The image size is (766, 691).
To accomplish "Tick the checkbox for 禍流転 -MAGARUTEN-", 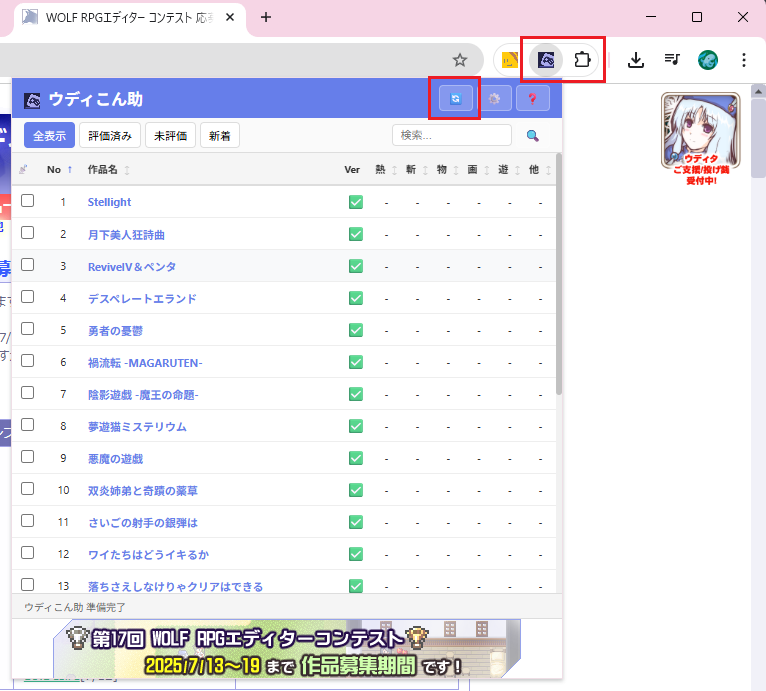I will (27, 361).
